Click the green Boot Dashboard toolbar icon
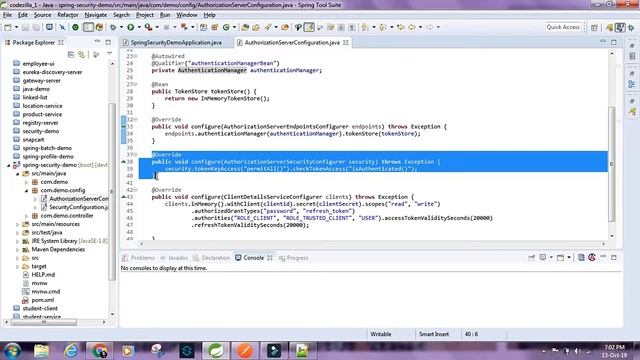The width and height of the screenshot is (640, 360). (76, 27)
